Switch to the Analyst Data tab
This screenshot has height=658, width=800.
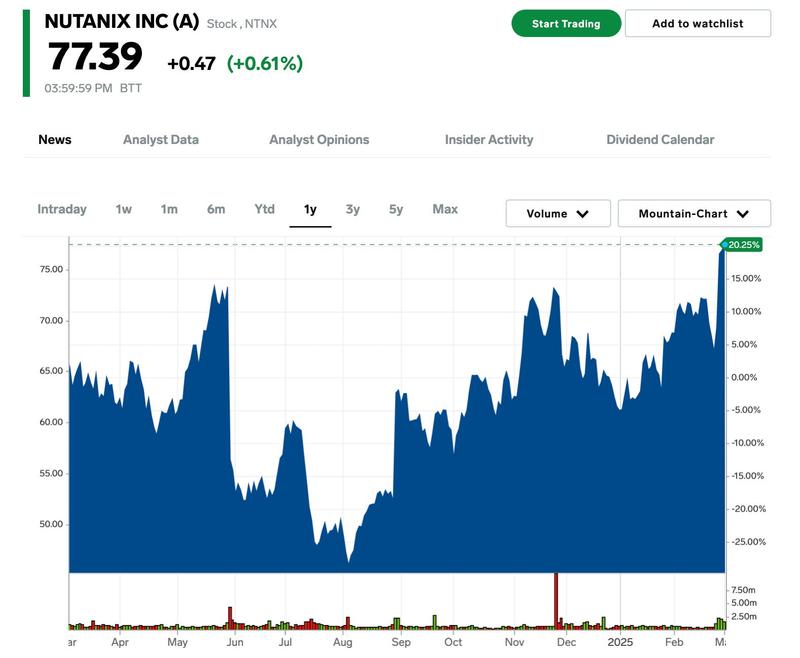160,140
